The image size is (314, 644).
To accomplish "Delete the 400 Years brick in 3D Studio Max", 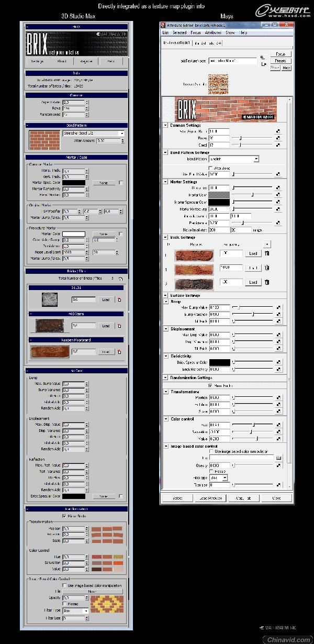I will pyautogui.click(x=119, y=326).
